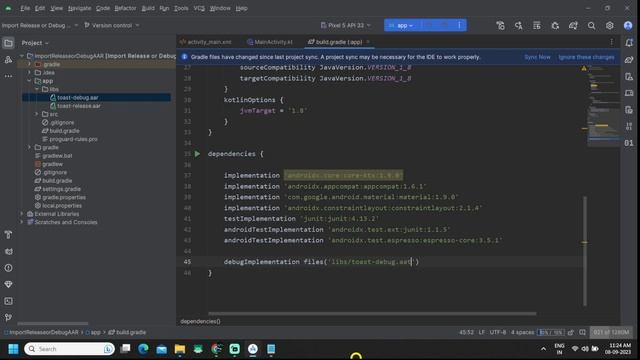The height and width of the screenshot is (360, 640).
Task: Click LF line separator in status bar
Action: point(482,332)
